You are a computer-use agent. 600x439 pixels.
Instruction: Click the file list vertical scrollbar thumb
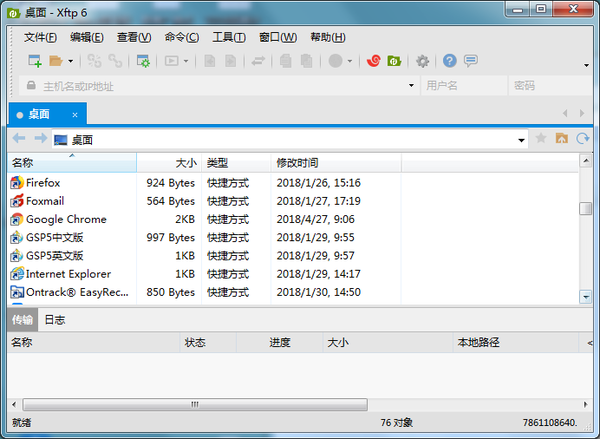pyautogui.click(x=586, y=209)
